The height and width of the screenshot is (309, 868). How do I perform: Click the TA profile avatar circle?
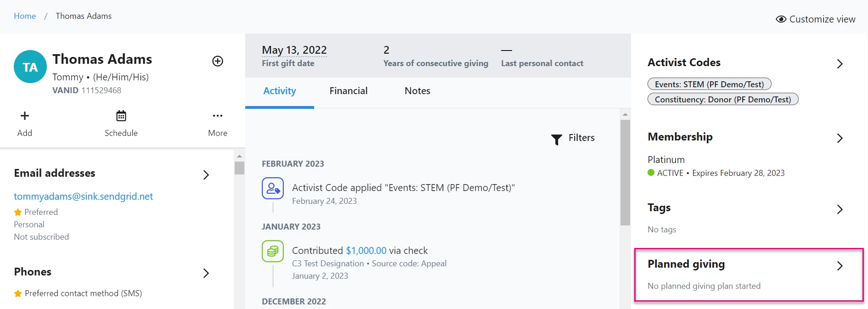(30, 67)
